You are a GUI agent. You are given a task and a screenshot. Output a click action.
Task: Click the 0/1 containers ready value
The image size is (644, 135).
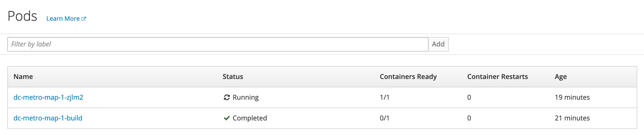coord(385,118)
